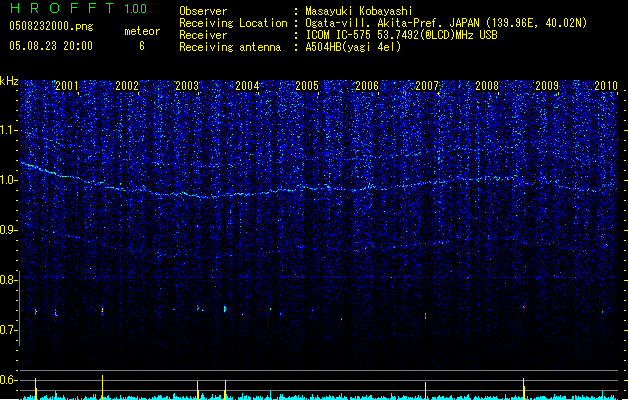This screenshot has width=629, height=400.
Task: Select the antenna value A504HB(yagi 4el)
Action: (x=353, y=47)
